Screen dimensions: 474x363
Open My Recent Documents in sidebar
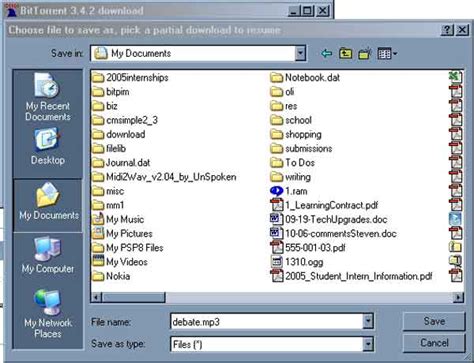pos(47,97)
